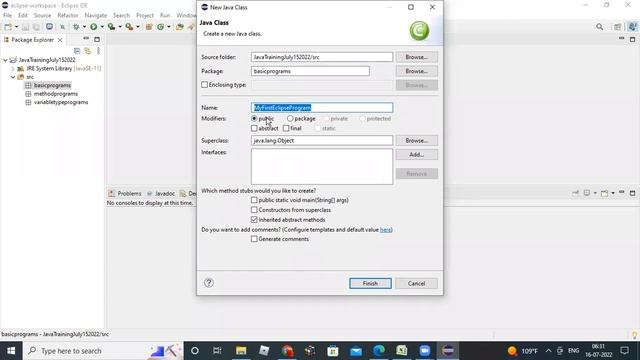Click the help question mark icon

click(x=209, y=283)
